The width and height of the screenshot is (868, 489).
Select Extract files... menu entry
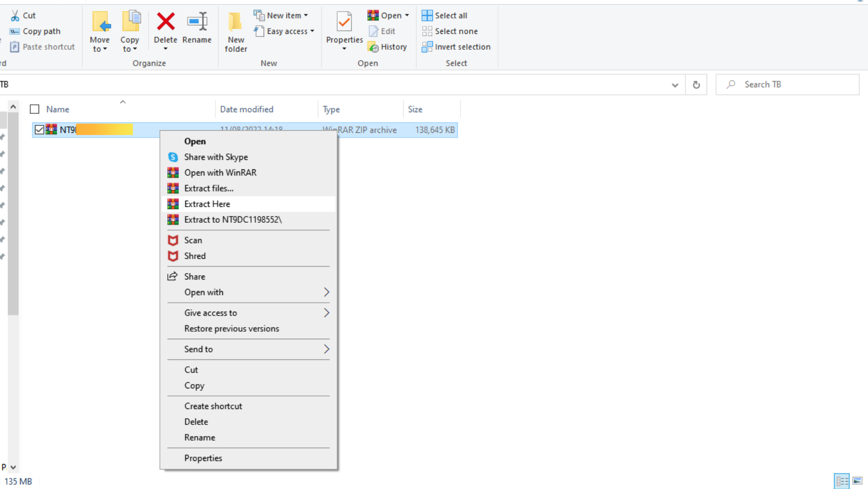pos(209,188)
